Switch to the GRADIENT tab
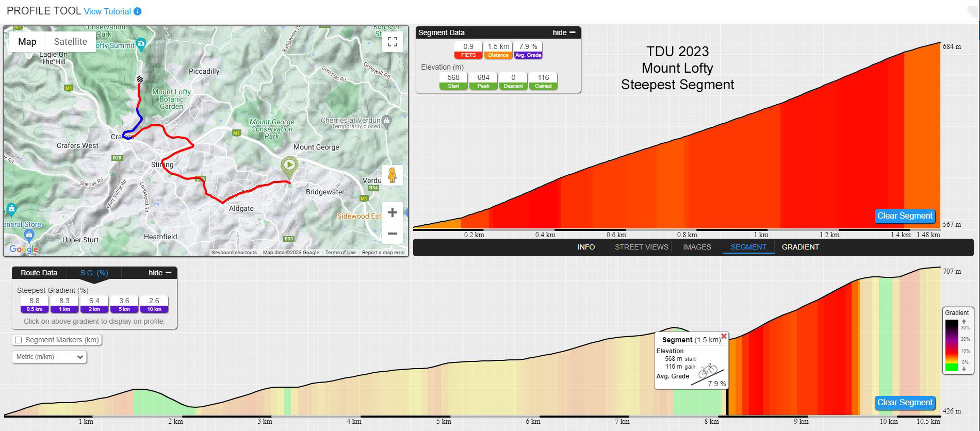The height and width of the screenshot is (431, 980). coord(800,247)
